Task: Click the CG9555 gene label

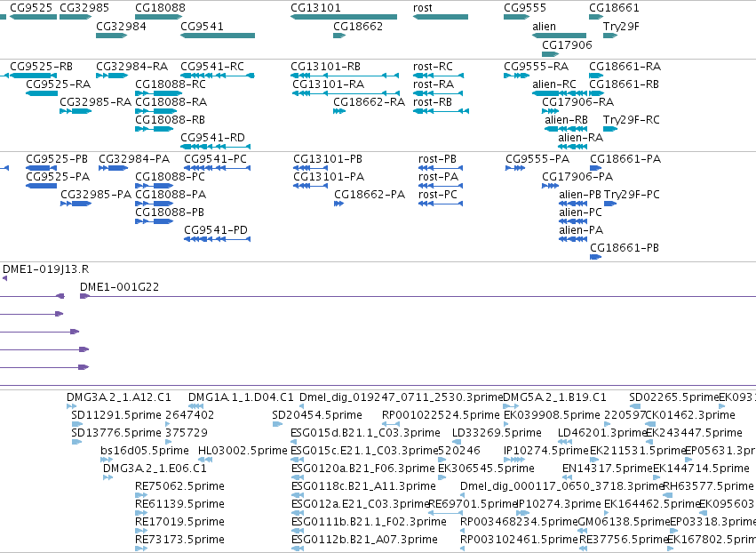Action: [x=525, y=8]
